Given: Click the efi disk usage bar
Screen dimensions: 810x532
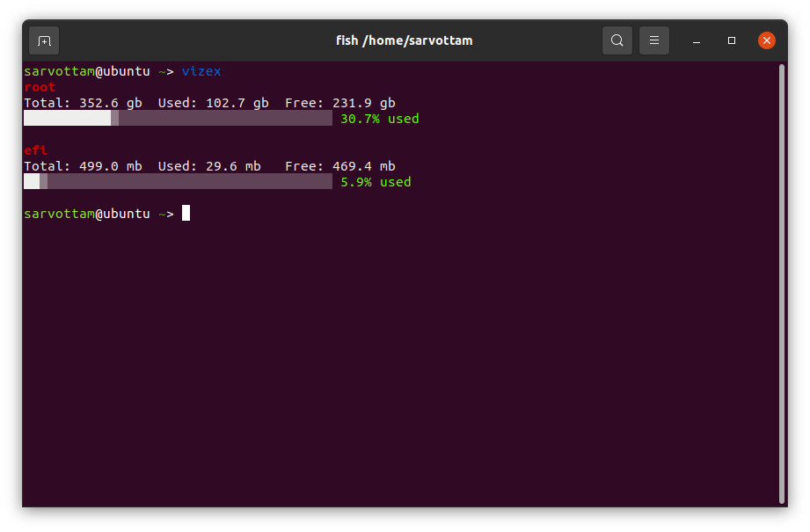Looking at the screenshot, I should pos(179,181).
